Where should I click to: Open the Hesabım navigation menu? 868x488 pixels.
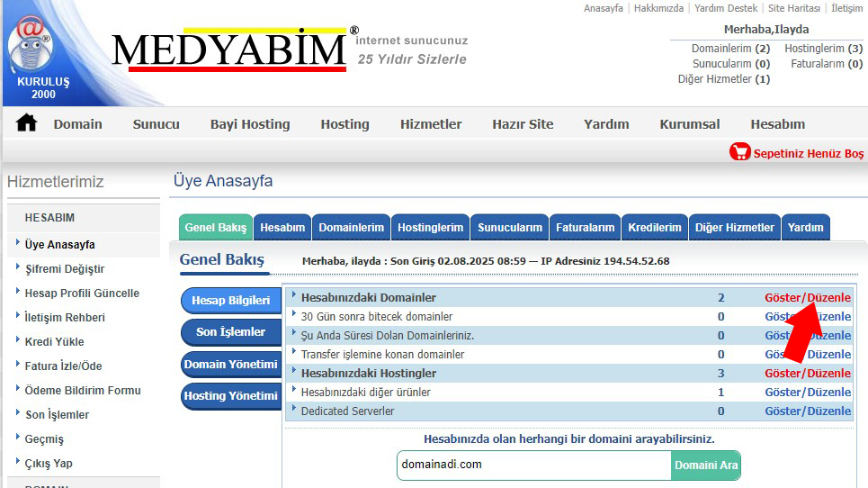click(x=778, y=124)
